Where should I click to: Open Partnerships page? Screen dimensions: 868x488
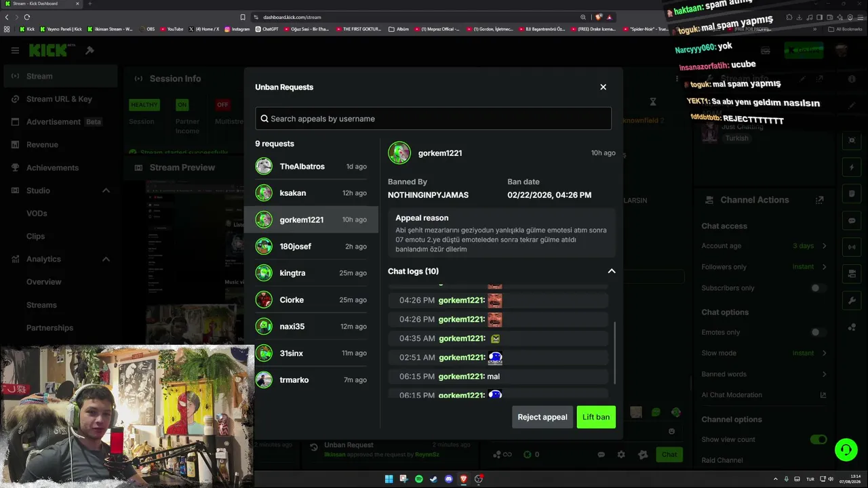pos(50,328)
